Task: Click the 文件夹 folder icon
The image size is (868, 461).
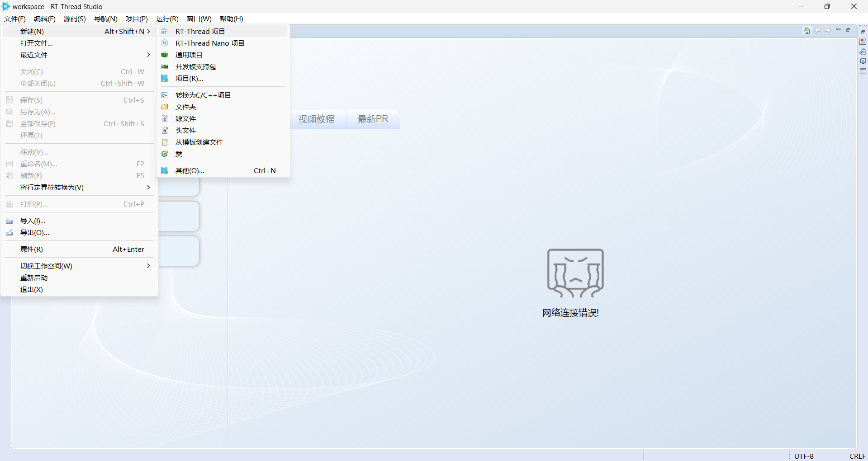Action: point(165,107)
